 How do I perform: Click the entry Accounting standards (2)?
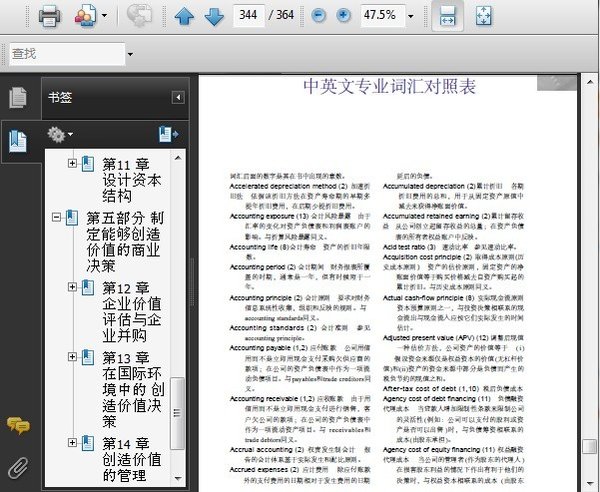(x=273, y=328)
